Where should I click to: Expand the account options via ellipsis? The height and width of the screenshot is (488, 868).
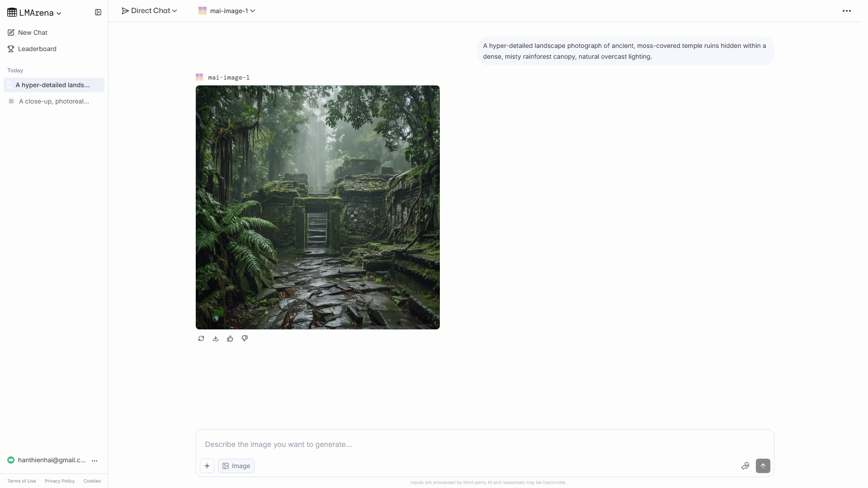pyautogui.click(x=94, y=460)
